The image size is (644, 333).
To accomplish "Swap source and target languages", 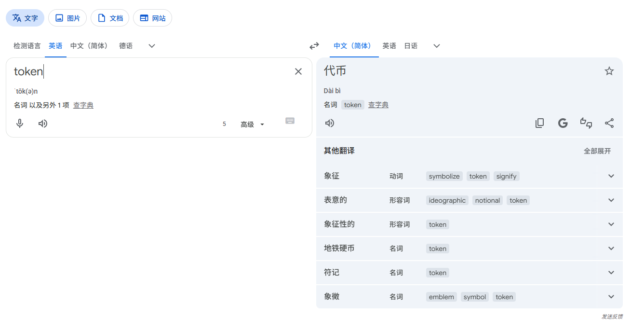I will point(314,46).
